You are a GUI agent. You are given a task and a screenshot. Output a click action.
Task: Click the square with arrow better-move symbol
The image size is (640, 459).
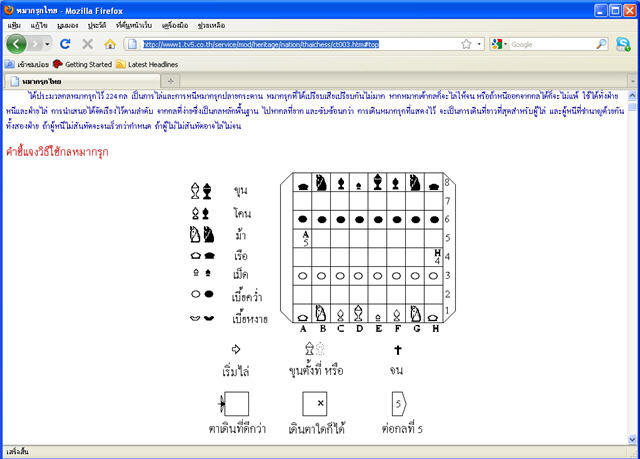(234, 404)
